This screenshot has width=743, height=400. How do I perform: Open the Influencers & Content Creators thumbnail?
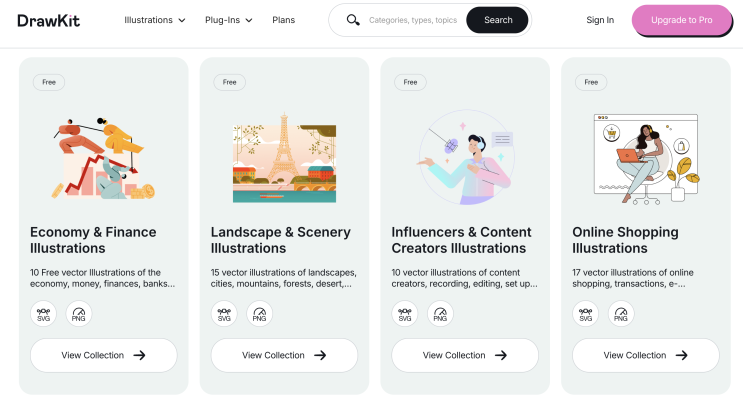point(465,155)
